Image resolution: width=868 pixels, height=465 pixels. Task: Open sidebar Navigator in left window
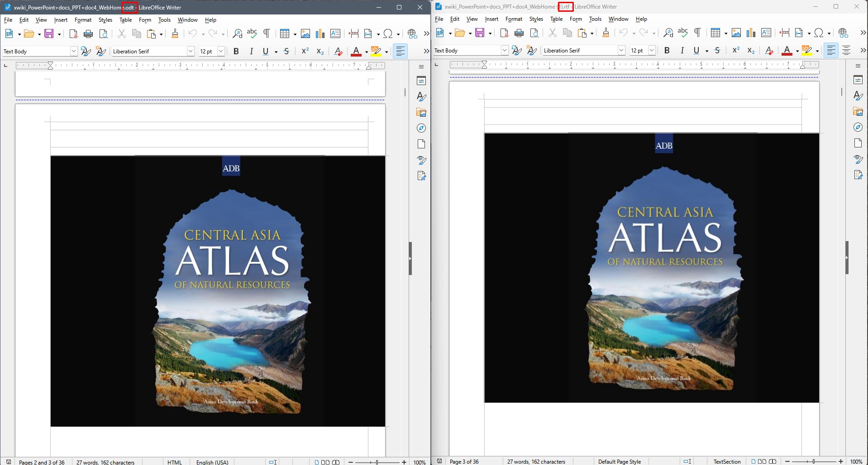(x=421, y=128)
